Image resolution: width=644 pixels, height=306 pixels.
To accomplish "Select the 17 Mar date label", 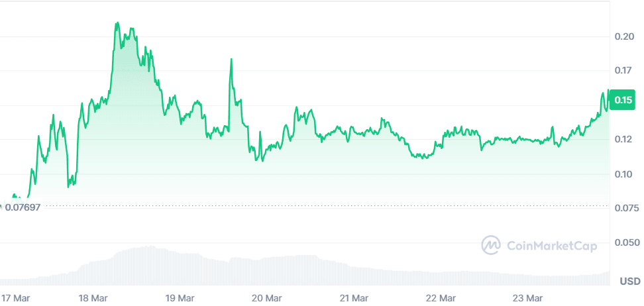I will (x=14, y=298).
